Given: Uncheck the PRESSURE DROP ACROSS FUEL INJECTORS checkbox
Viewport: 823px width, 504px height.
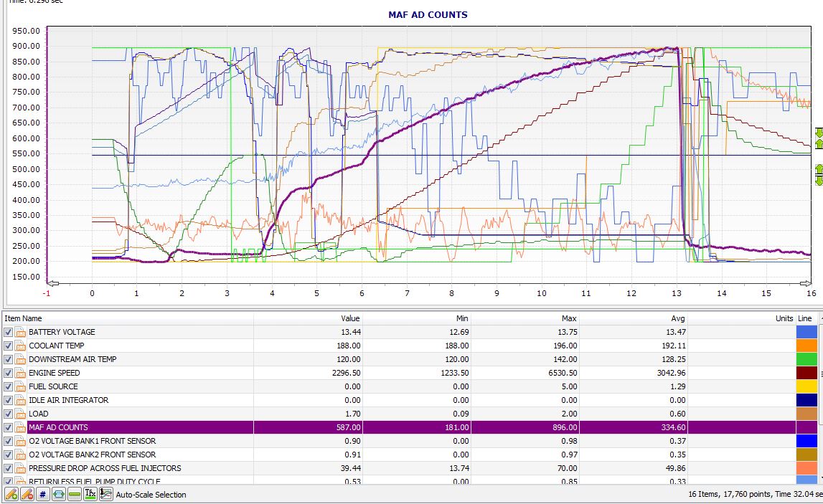Looking at the screenshot, I should (x=8, y=468).
